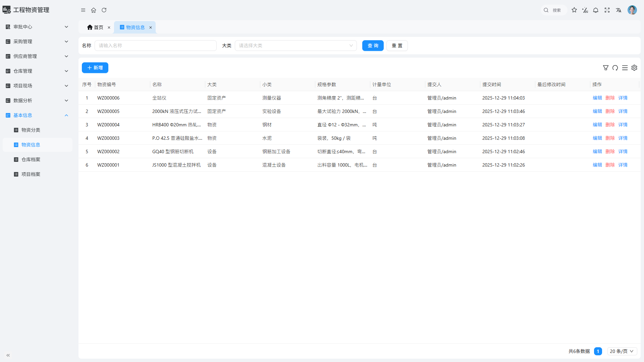Image resolution: width=644 pixels, height=362 pixels.
Task: Open the table column settings gear
Action: [634, 68]
